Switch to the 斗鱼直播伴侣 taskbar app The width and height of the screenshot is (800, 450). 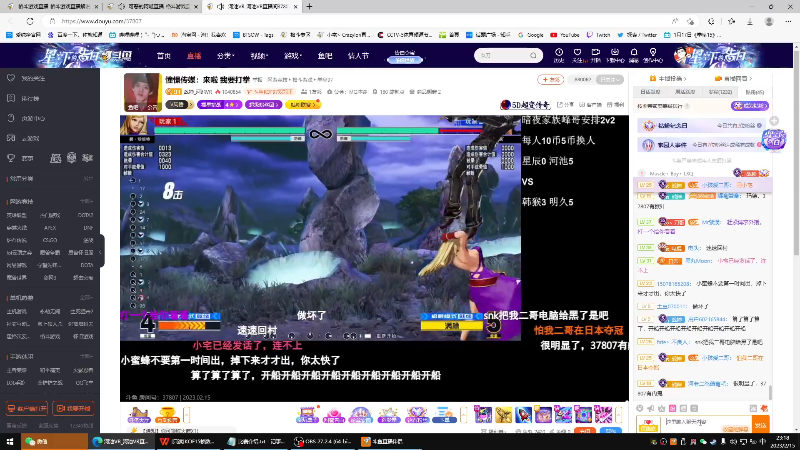point(389,441)
